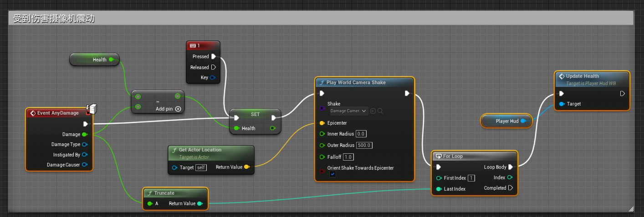The height and width of the screenshot is (217, 644).
Task: Click the comment box resize handle
Action: (631, 209)
